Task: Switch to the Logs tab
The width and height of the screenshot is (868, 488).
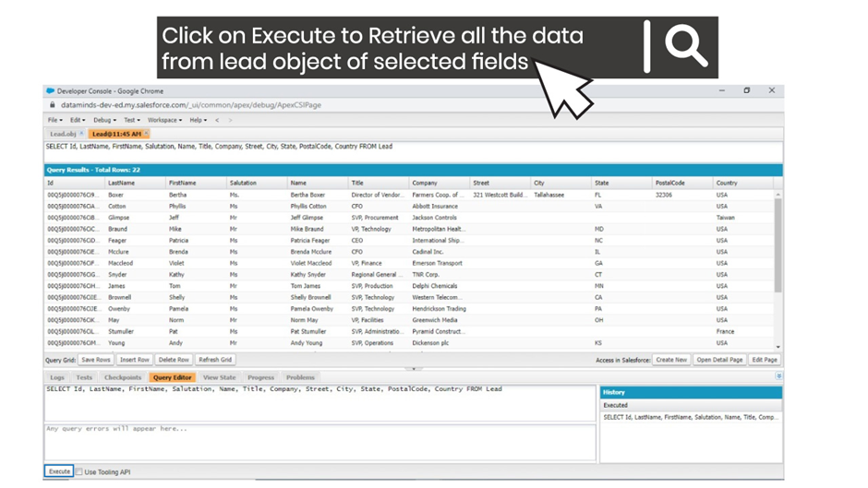Action: click(x=57, y=377)
